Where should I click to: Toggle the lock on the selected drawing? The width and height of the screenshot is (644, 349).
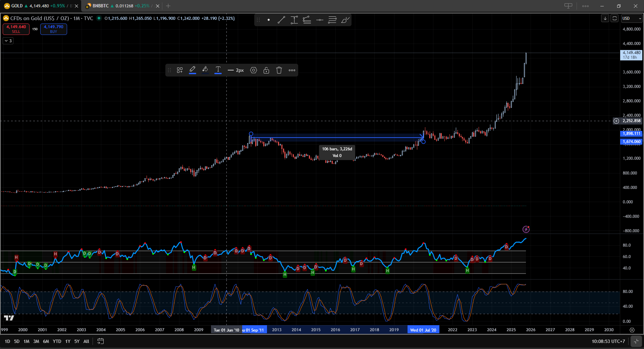[x=266, y=70]
